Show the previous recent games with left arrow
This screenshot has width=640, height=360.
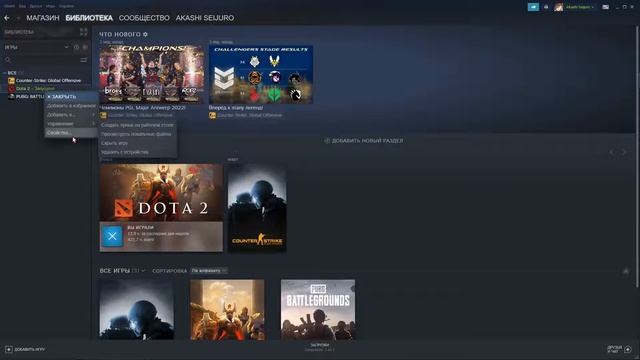pyautogui.click(x=612, y=152)
